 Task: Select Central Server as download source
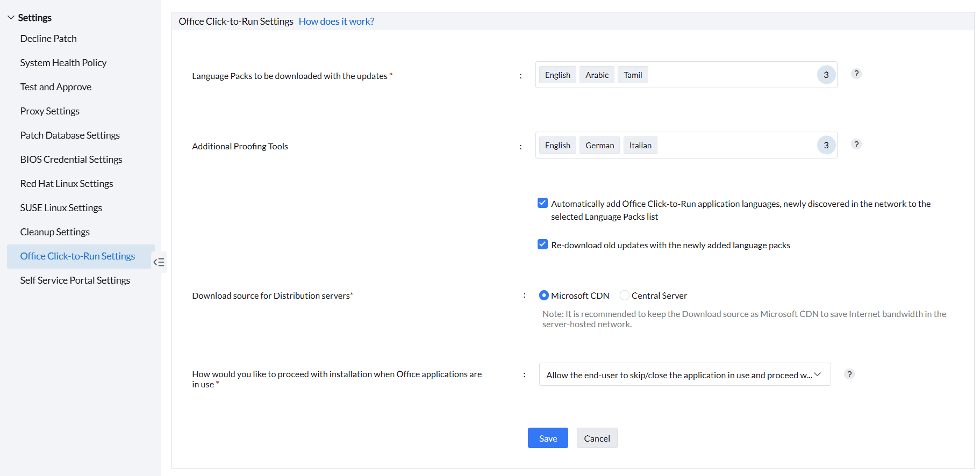(625, 295)
